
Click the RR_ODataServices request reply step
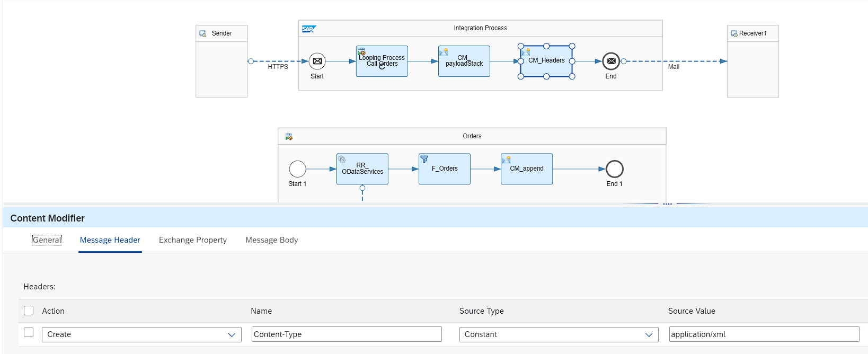[362, 169]
